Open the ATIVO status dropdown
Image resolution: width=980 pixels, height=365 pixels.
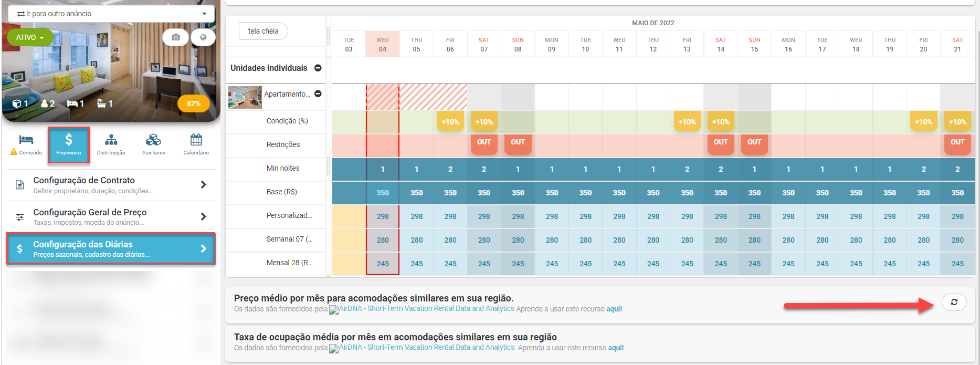click(30, 37)
